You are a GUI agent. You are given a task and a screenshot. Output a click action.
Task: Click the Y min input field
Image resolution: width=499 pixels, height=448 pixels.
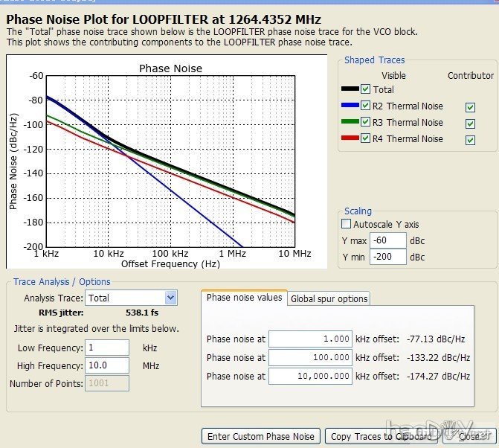pyautogui.click(x=387, y=257)
